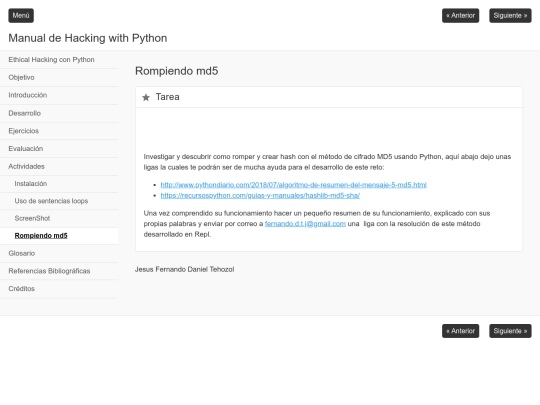The height and width of the screenshot is (405, 540).
Task: Open the pythondiario.com MD5 link
Action: tap(293, 185)
